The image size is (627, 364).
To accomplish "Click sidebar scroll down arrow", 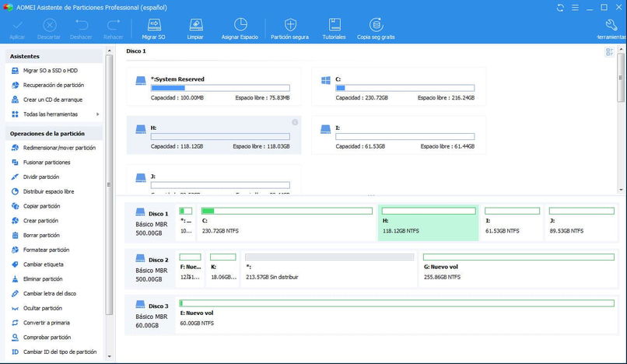I will (x=109, y=356).
